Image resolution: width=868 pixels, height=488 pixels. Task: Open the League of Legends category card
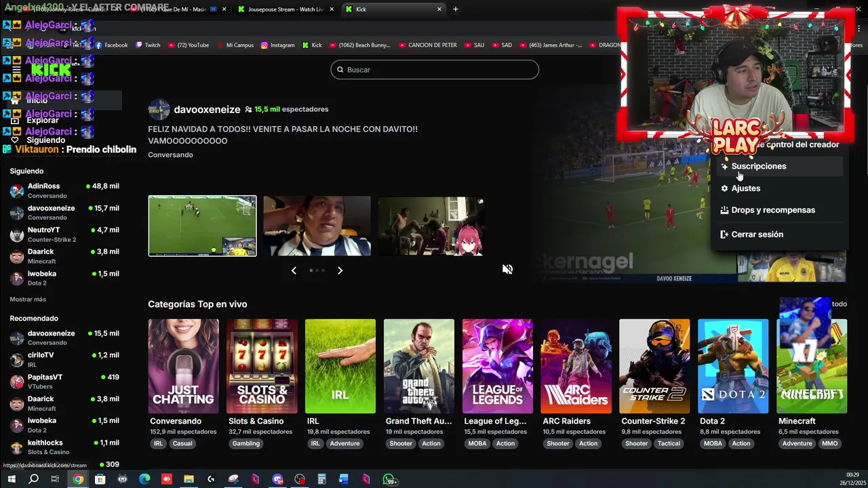click(x=498, y=366)
